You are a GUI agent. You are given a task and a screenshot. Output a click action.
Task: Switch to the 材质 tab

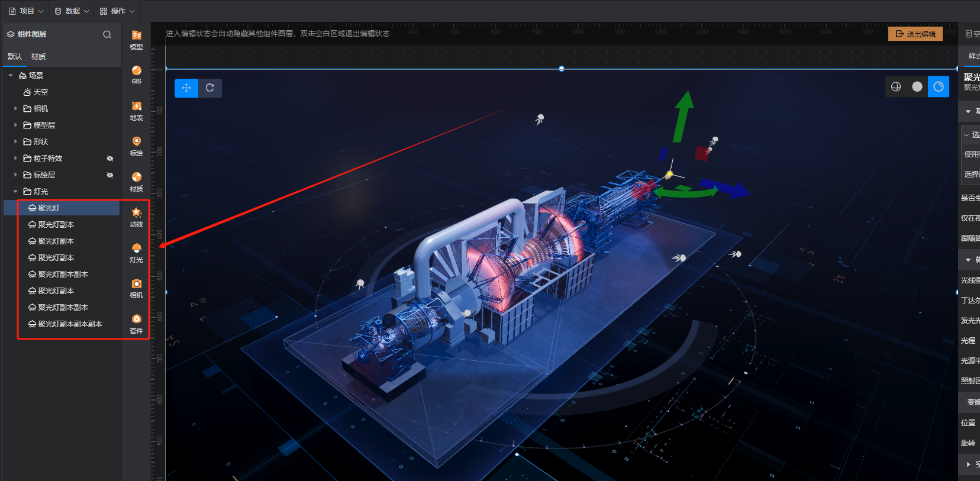(38, 57)
